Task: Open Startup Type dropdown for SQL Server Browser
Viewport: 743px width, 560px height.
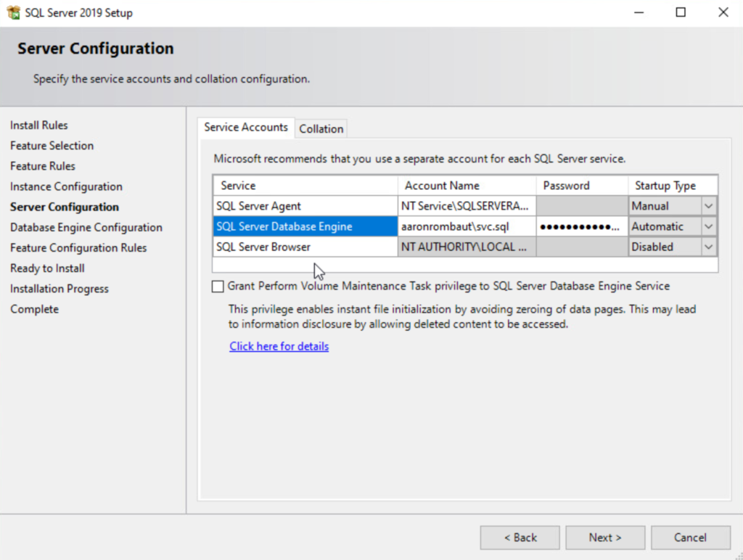Action: pos(708,247)
